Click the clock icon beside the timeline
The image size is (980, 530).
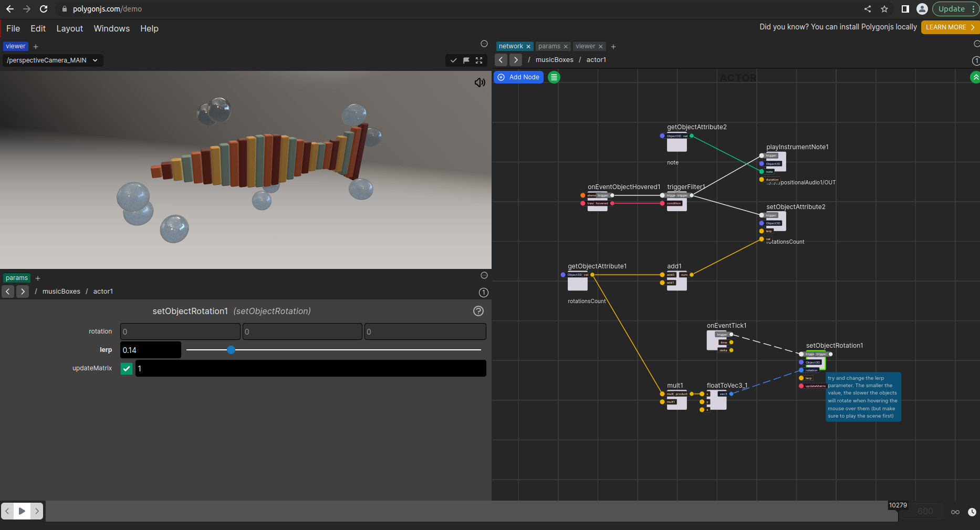point(972,512)
